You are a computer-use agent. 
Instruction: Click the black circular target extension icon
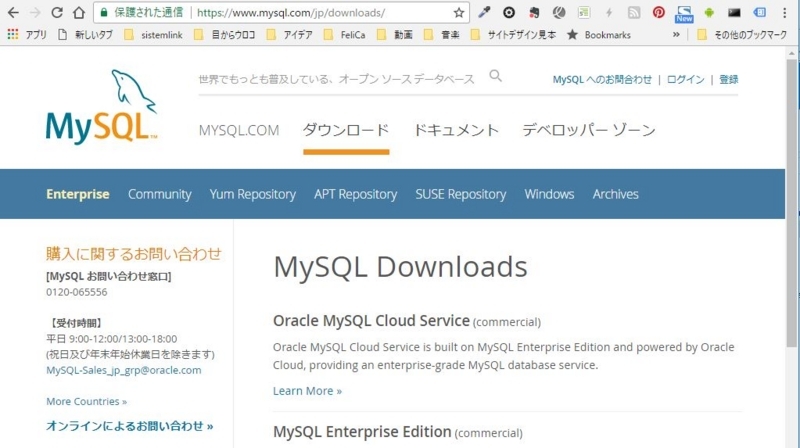(x=509, y=12)
